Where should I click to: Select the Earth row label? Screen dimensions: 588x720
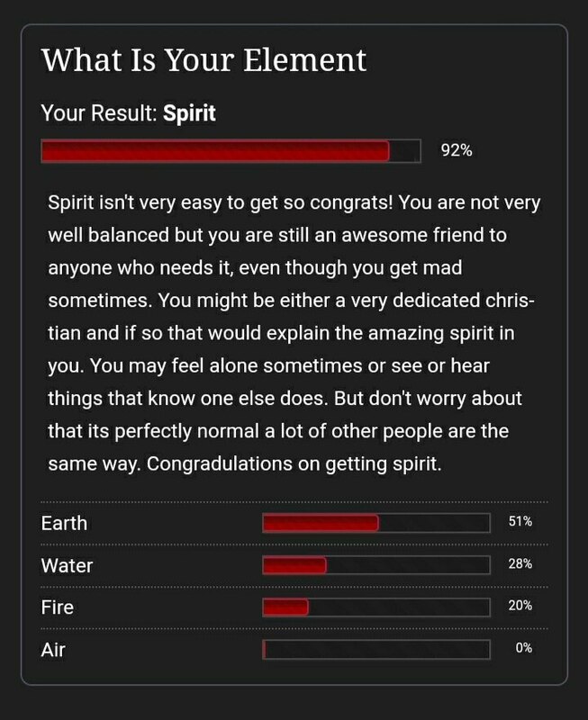(x=64, y=523)
